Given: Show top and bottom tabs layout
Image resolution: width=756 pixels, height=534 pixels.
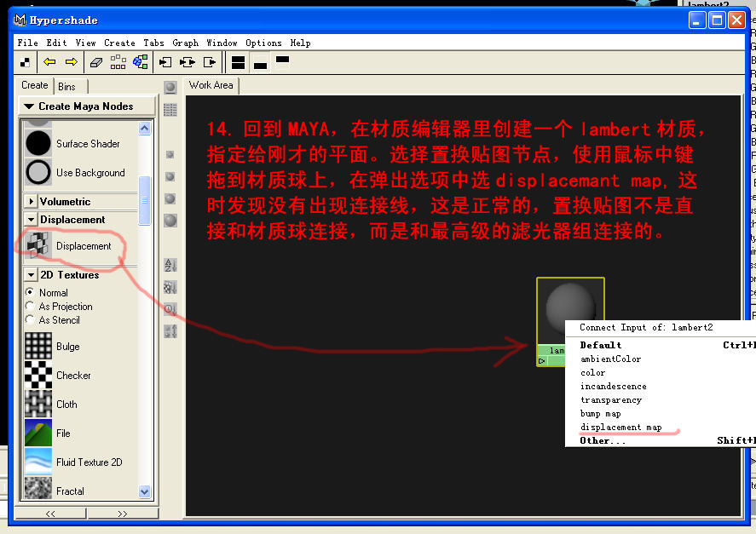Looking at the screenshot, I should click(238, 63).
